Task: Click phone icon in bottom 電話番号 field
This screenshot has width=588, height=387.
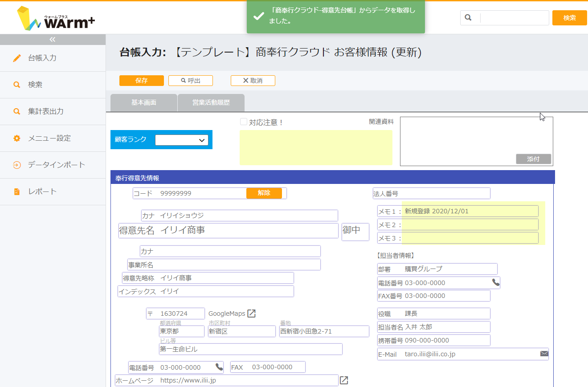Action: 219,367
